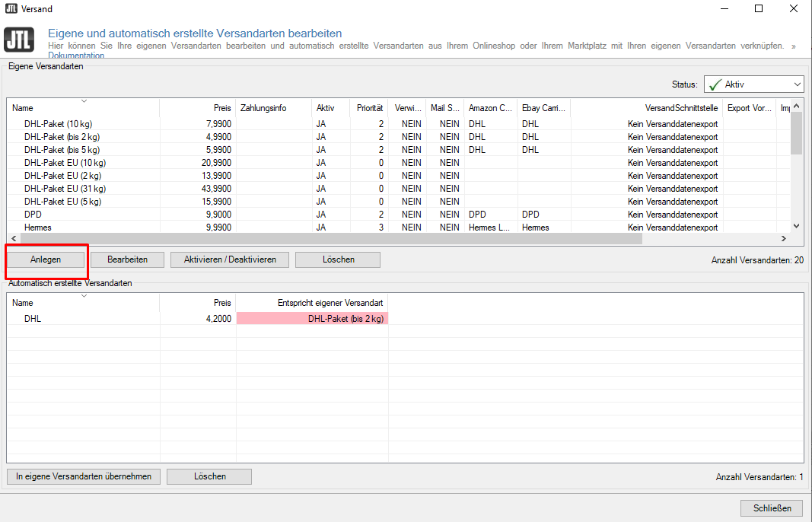Viewport: 812px width, 522px height.
Task: Click the Bearbeiten button
Action: click(x=127, y=259)
